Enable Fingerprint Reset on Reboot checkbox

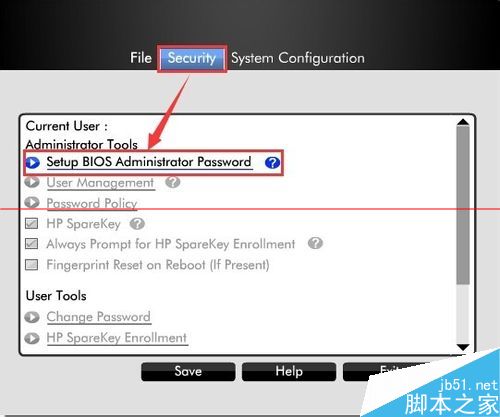tap(32, 265)
